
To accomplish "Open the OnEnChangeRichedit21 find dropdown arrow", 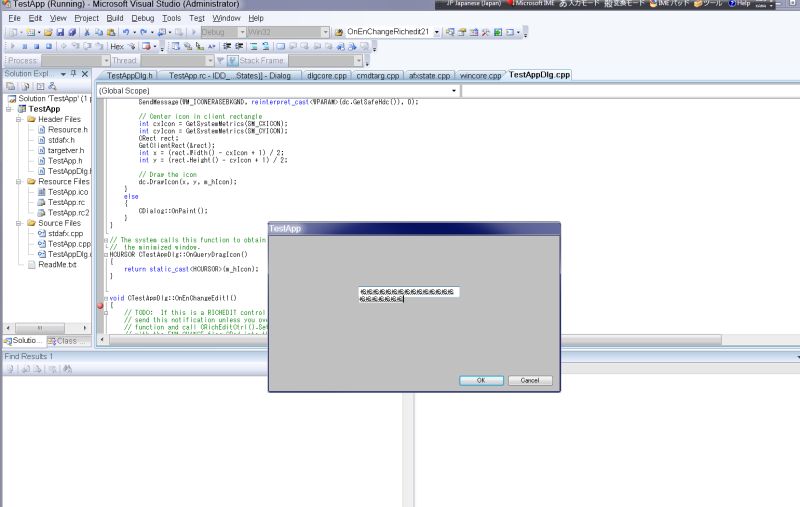I will coord(437,32).
